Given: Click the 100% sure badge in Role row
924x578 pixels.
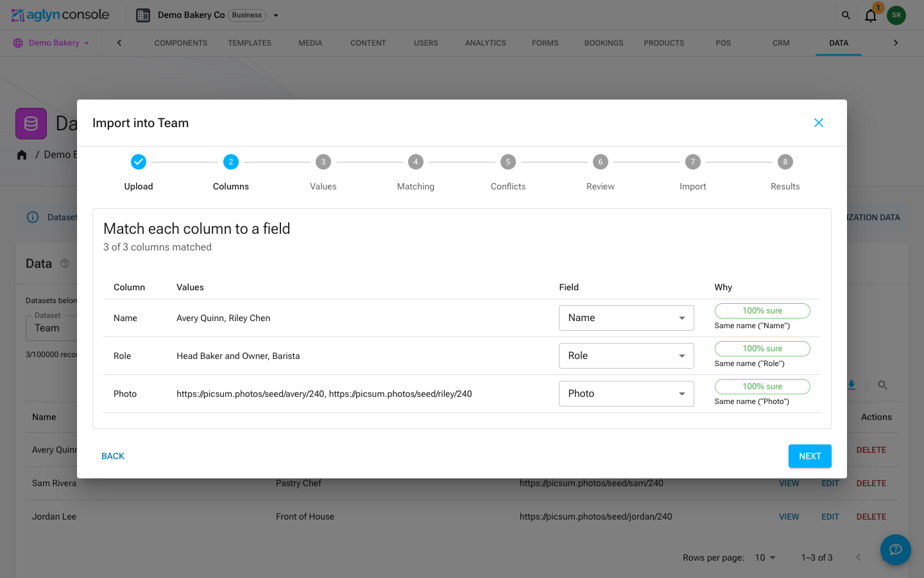Looking at the screenshot, I should point(762,349).
